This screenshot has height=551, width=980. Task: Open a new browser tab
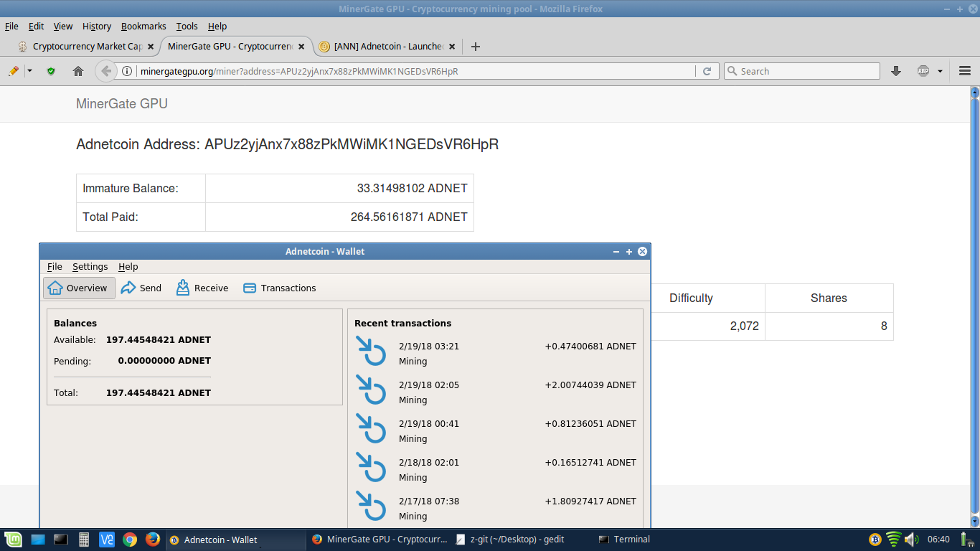475,47
